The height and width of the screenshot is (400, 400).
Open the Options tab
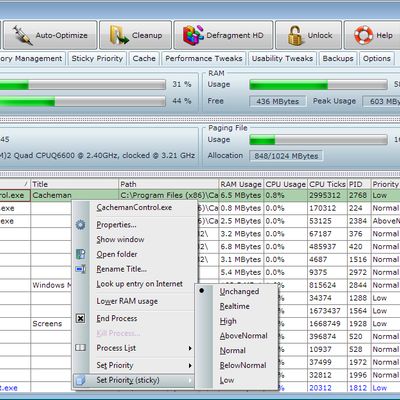pos(377,59)
